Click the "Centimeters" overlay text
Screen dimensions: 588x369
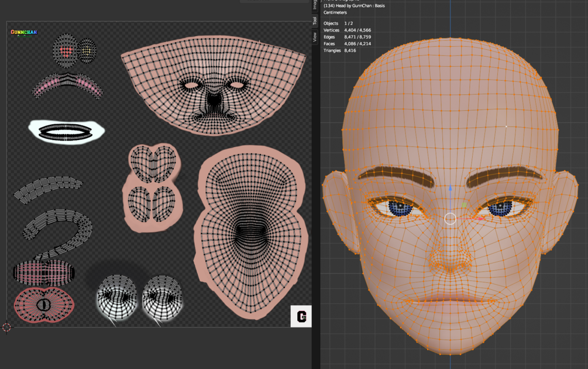point(335,12)
